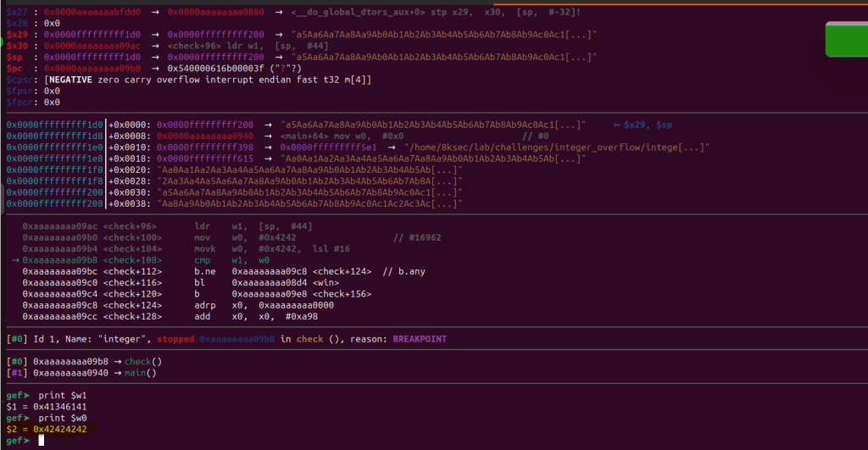Click the $x27 register label
This screenshot has width=868, height=450.
pos(17,12)
